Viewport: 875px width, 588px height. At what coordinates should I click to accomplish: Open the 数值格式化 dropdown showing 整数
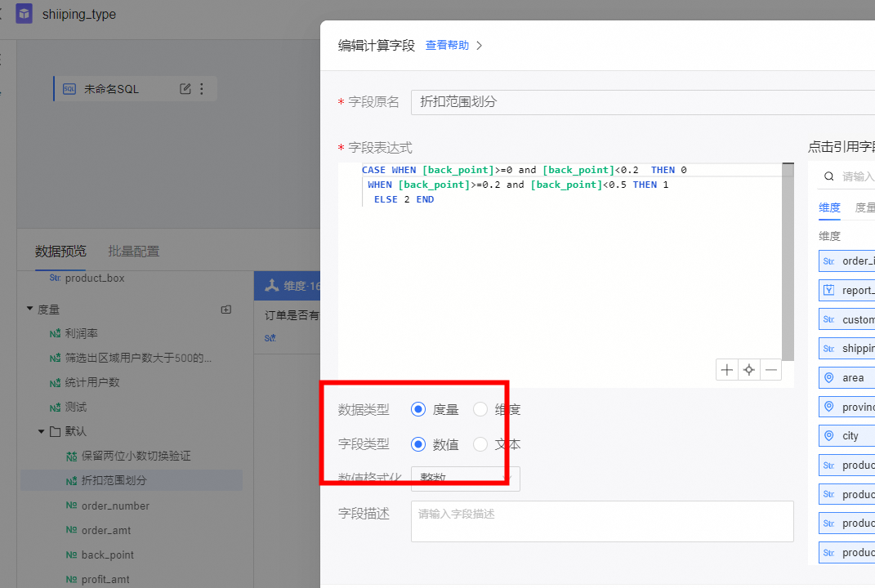464,478
